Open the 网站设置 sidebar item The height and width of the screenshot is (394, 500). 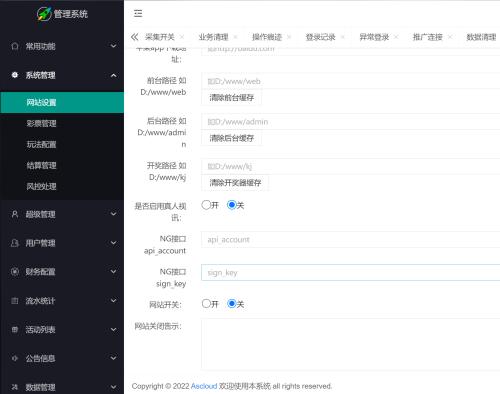tap(62, 102)
